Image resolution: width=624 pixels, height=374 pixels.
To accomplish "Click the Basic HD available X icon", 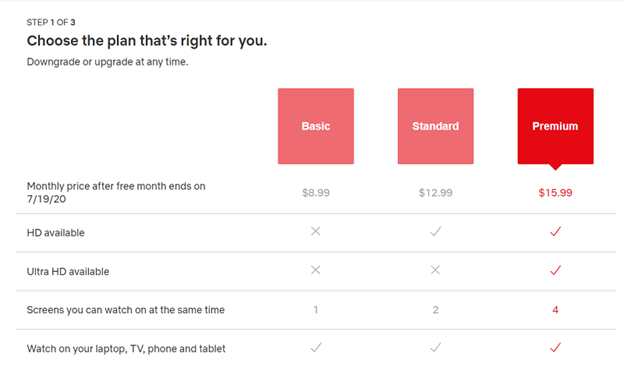I will click(316, 231).
